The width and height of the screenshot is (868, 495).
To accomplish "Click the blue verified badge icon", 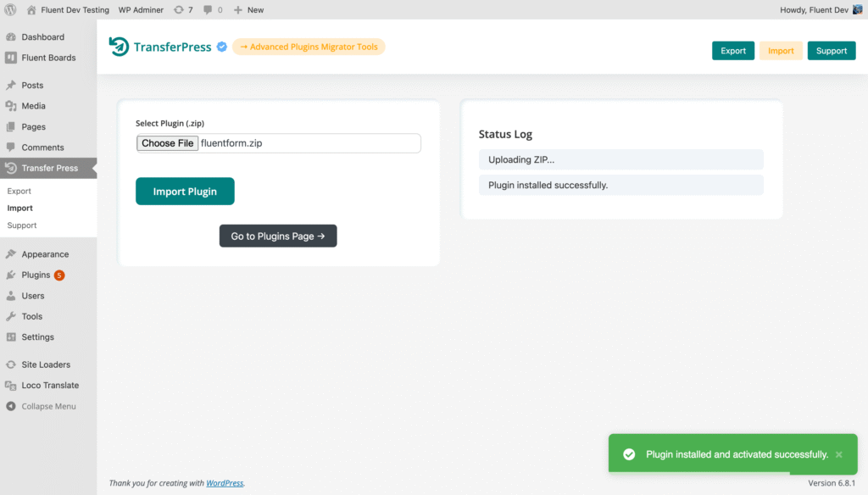I will [222, 47].
